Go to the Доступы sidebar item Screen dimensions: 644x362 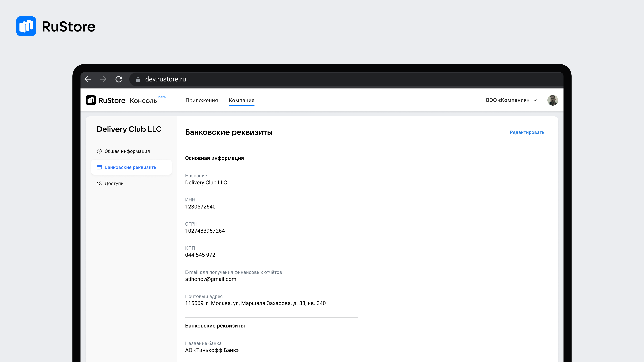pos(115,183)
